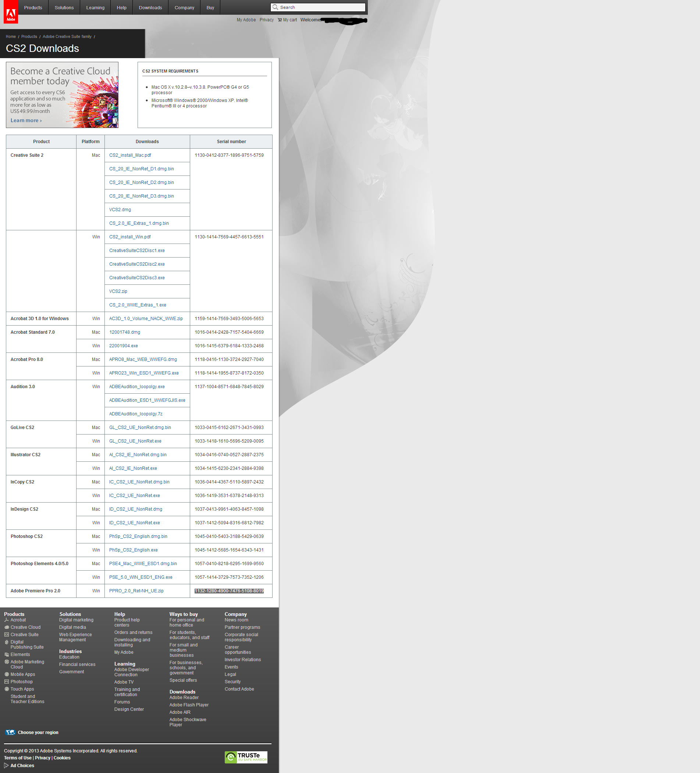Open the Learning menu in the top navigation
This screenshot has width=700, height=773.
[95, 8]
